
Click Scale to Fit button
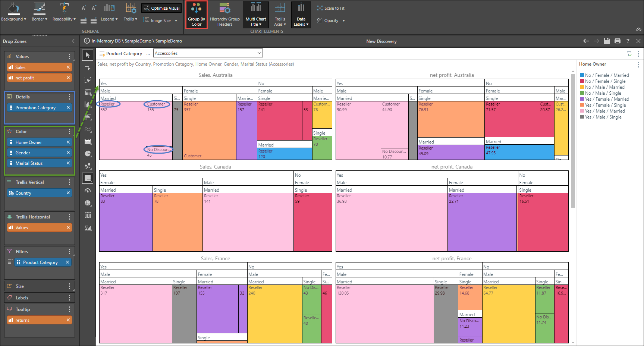click(331, 8)
